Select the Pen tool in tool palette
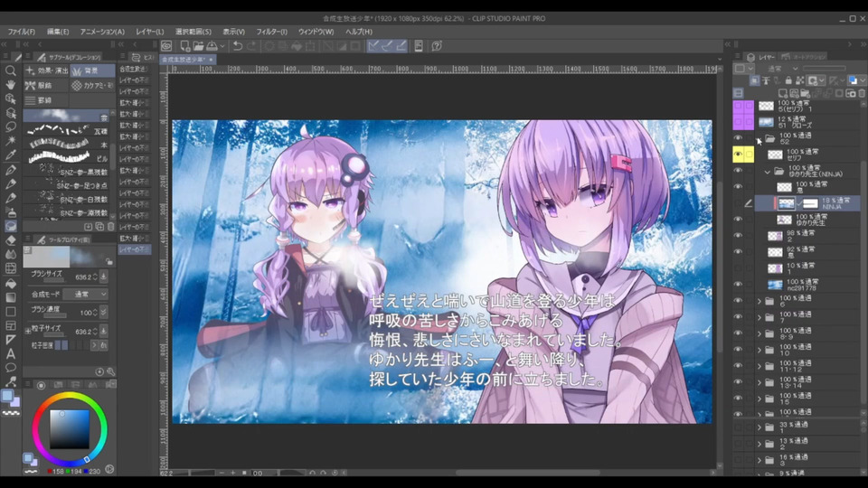Image resolution: width=868 pixels, height=488 pixels. [10, 170]
